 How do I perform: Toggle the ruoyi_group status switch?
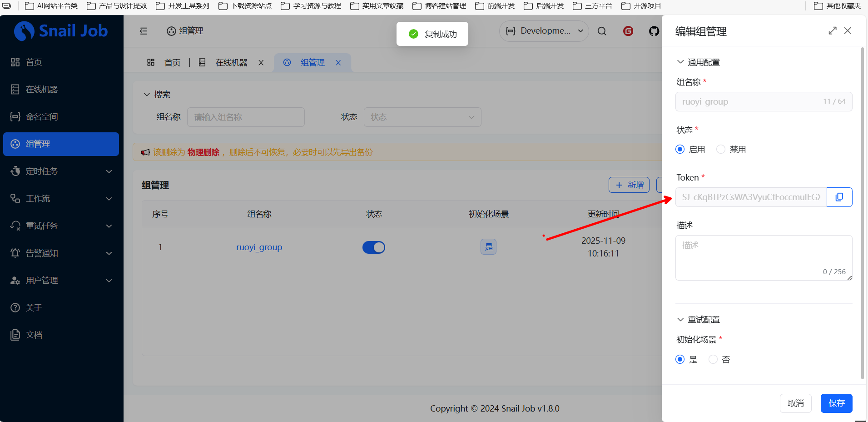coord(373,247)
